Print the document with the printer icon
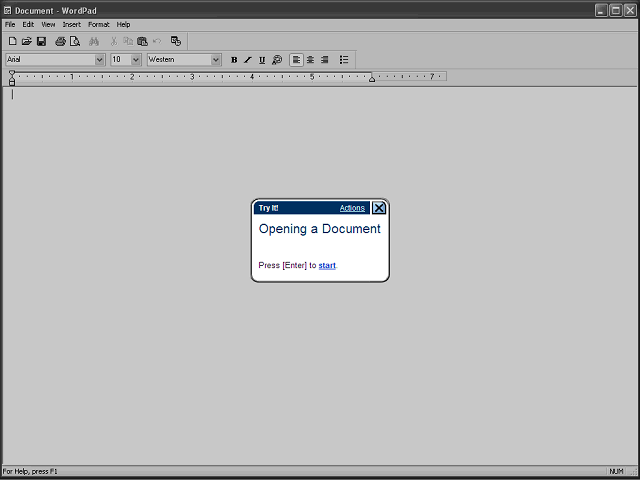Image resolution: width=640 pixels, height=480 pixels. point(60,41)
